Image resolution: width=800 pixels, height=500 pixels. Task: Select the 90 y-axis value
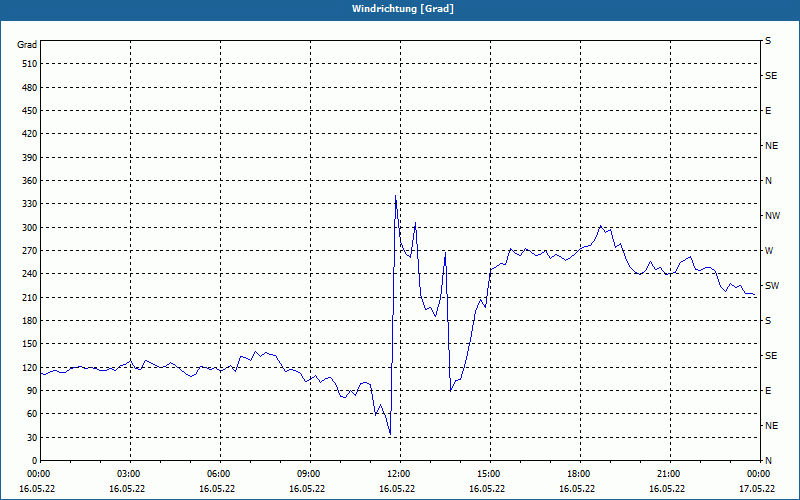point(32,391)
